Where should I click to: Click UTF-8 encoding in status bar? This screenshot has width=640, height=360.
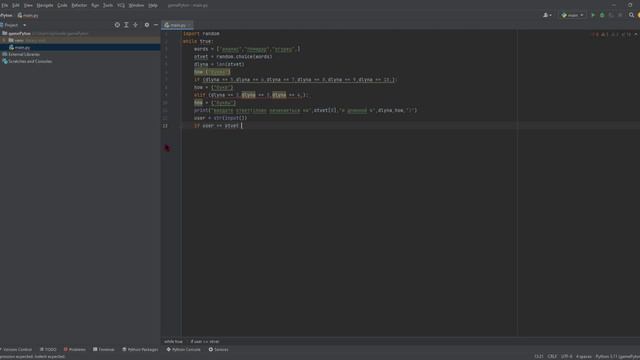coord(567,356)
